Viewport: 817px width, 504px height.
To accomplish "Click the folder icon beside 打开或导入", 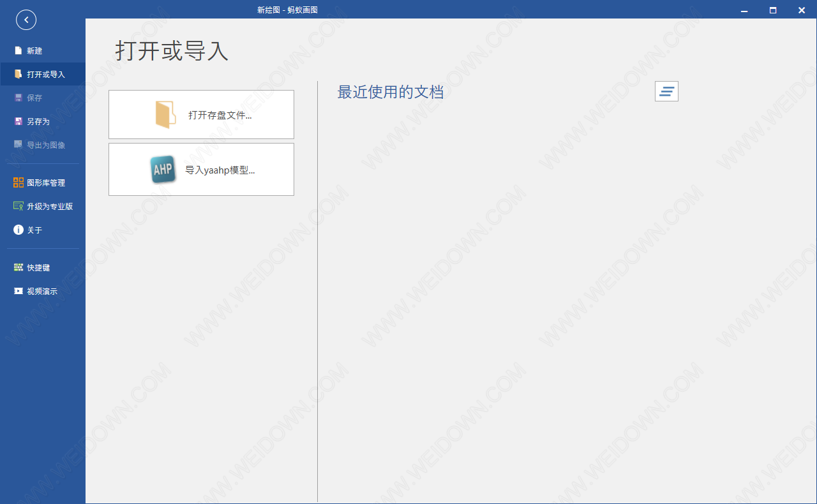I will [19, 74].
